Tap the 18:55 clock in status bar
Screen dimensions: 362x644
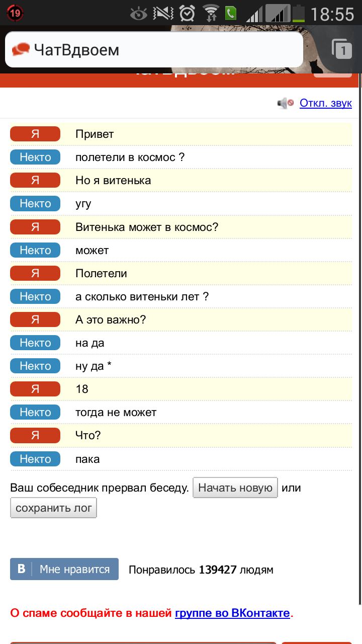332,14
